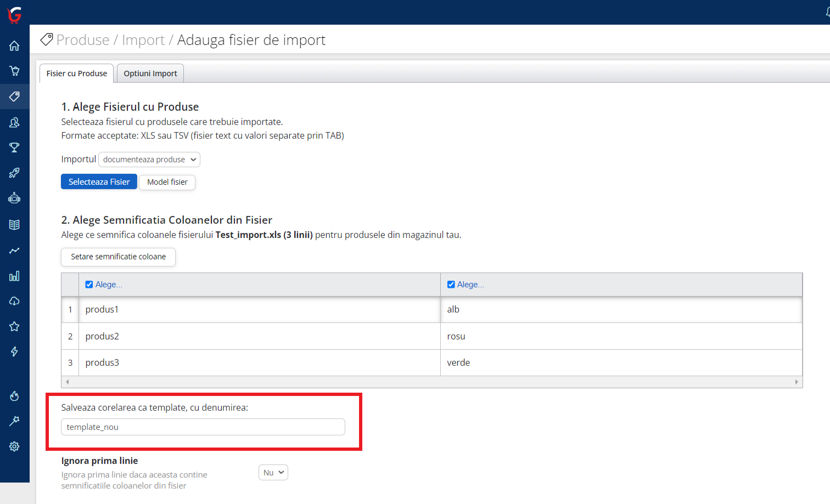Select the Fisier cu Produse tab
The image size is (830, 504).
click(x=77, y=73)
